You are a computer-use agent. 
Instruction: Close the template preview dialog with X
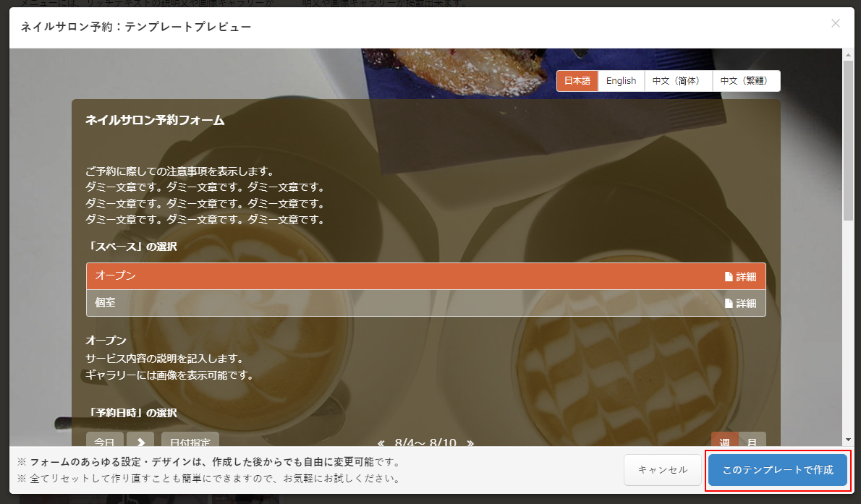836,23
